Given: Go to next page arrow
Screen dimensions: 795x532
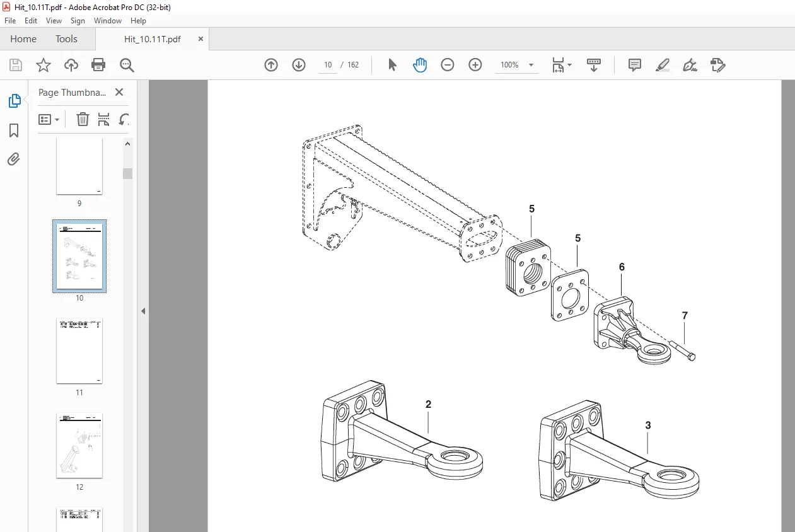Looking at the screenshot, I should tap(299, 65).
